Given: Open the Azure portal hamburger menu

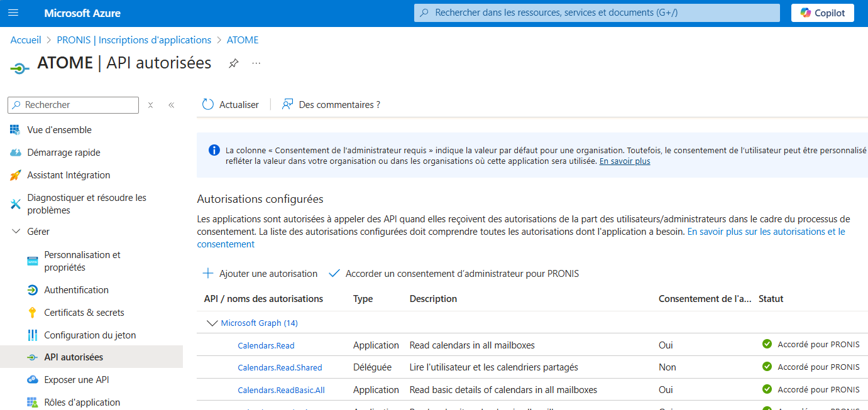Looking at the screenshot, I should (14, 13).
